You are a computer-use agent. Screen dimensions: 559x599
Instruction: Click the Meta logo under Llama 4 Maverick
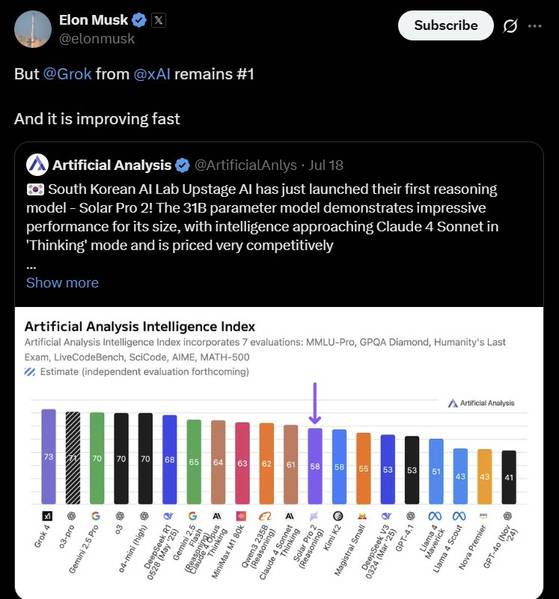[x=435, y=516]
